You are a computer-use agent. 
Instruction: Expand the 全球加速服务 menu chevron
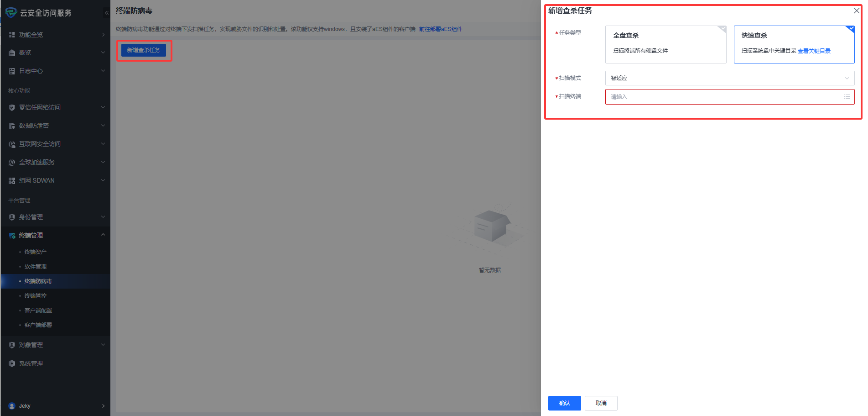point(103,162)
